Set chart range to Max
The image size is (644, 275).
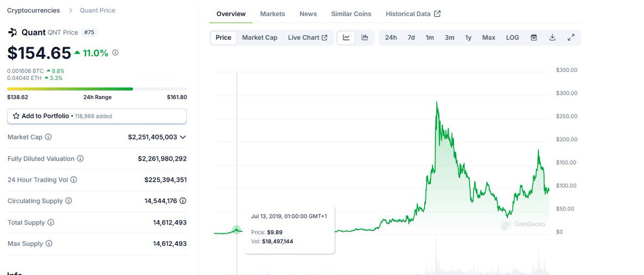[x=489, y=38]
